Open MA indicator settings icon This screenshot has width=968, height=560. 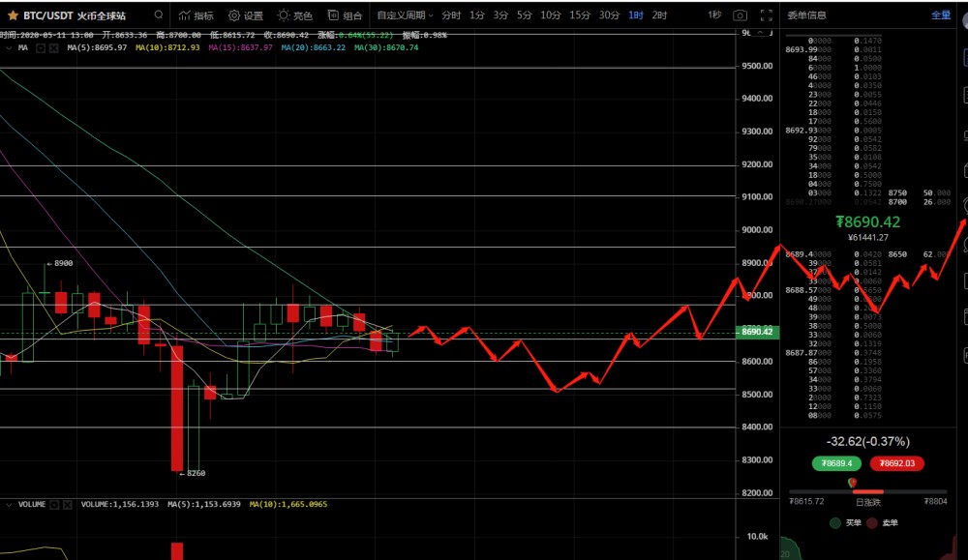point(40,47)
